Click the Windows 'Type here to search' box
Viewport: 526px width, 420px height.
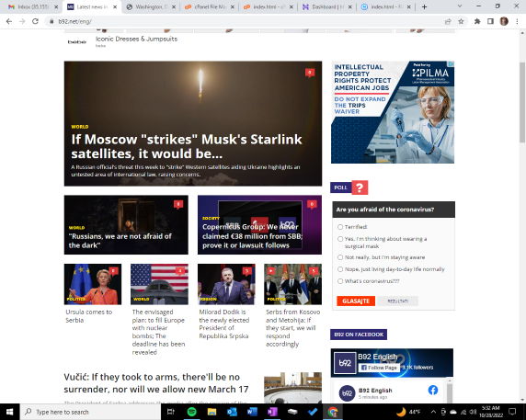point(90,412)
